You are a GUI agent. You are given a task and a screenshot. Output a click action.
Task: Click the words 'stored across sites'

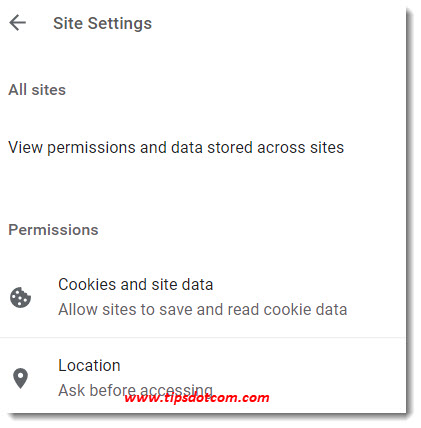(x=275, y=147)
